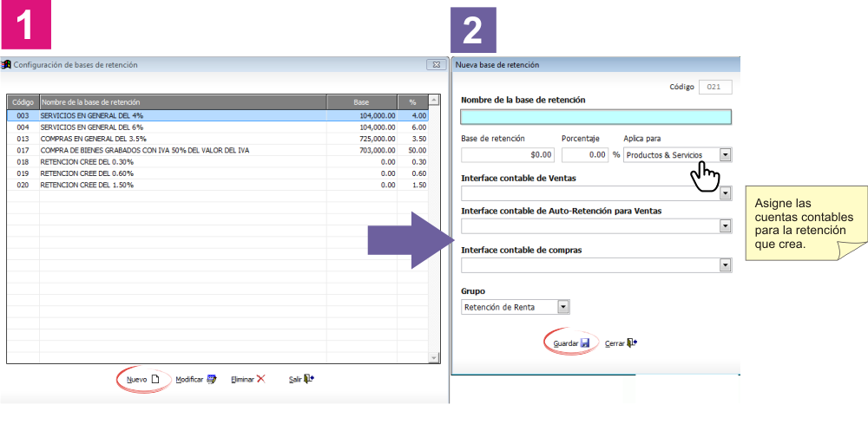This screenshot has width=868, height=424.
Task: Click the Nombre de la base de retención column header
Action: click(183, 102)
